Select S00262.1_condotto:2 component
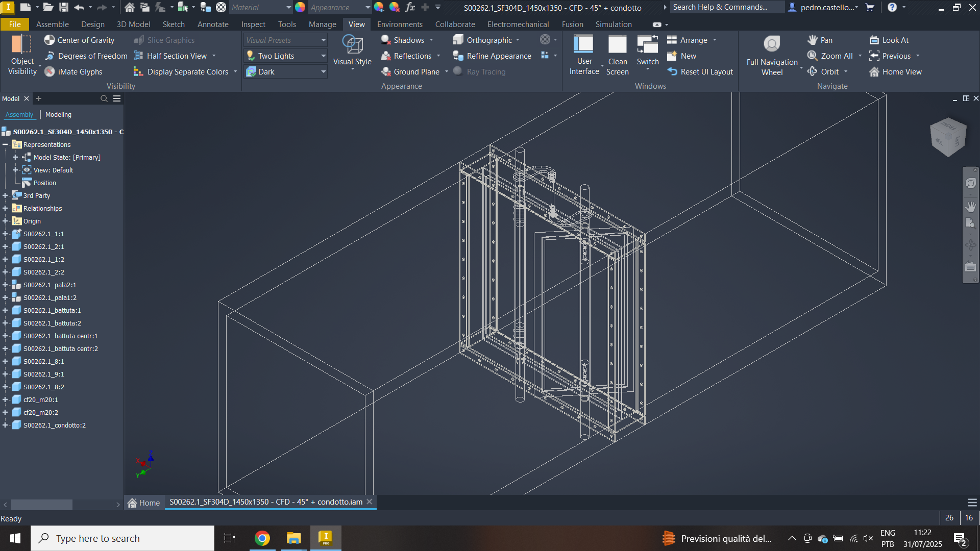This screenshot has height=551, width=980. click(x=54, y=425)
